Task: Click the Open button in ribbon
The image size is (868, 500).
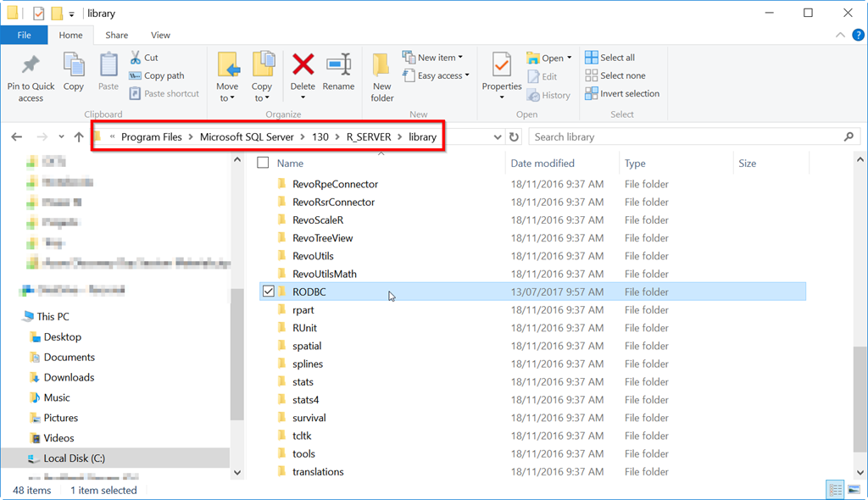Action: pos(549,58)
